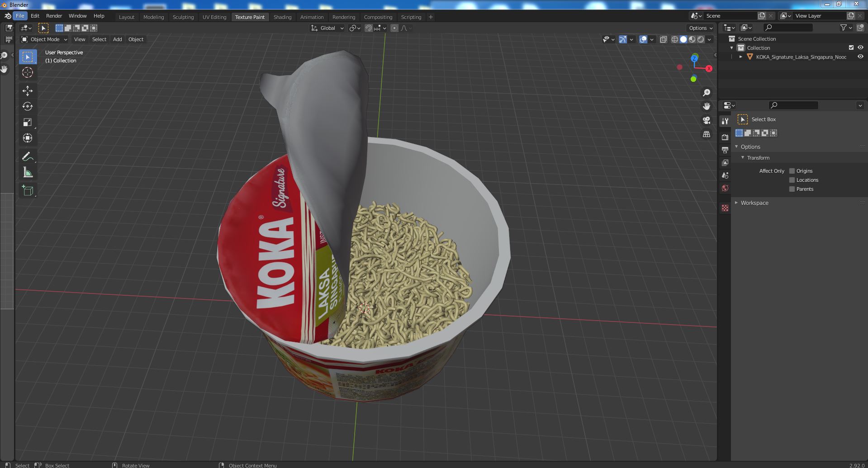Switch to Material Preview shading
The image size is (868, 468).
[692, 39]
